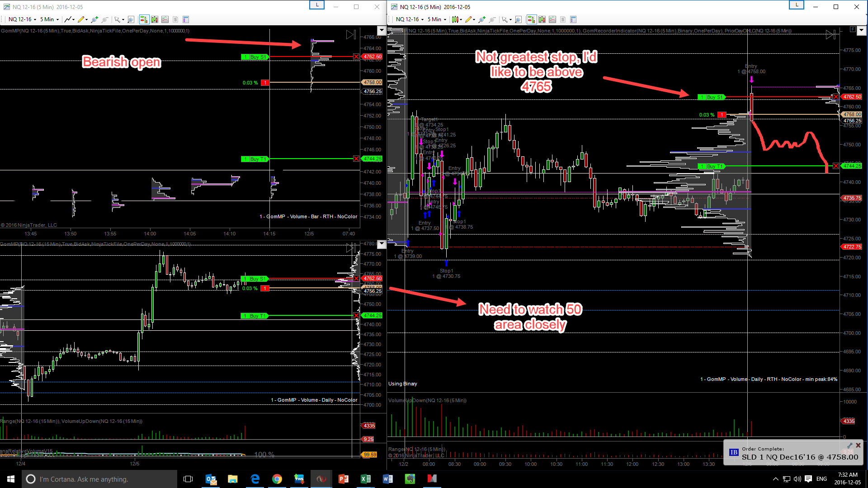Jump to last bar in right chart
The height and width of the screenshot is (488, 868).
[830, 35]
